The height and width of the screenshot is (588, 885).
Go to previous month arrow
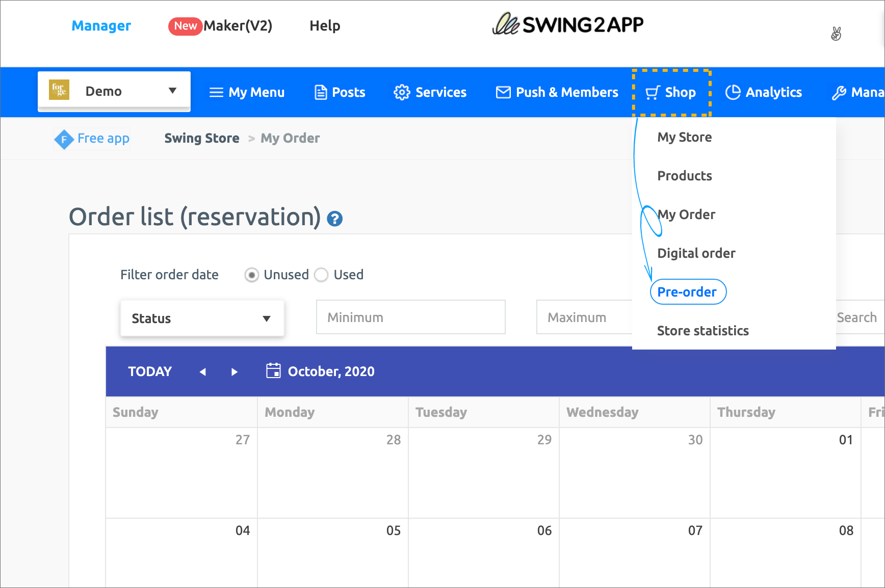coord(203,371)
